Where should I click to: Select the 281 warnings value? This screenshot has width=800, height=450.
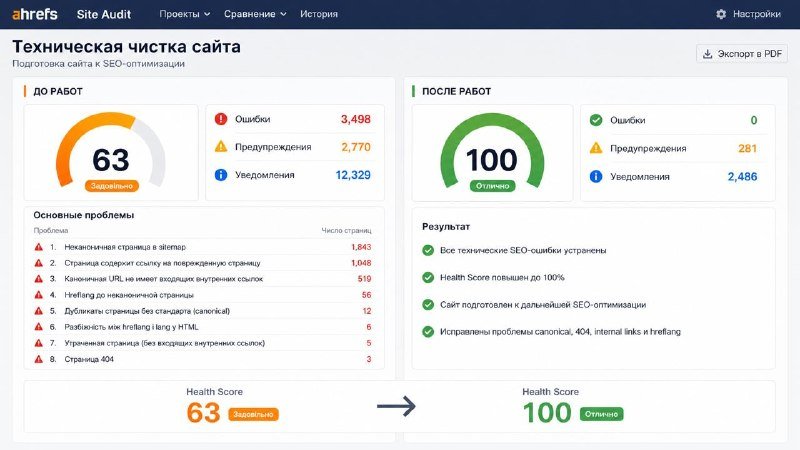[747, 148]
